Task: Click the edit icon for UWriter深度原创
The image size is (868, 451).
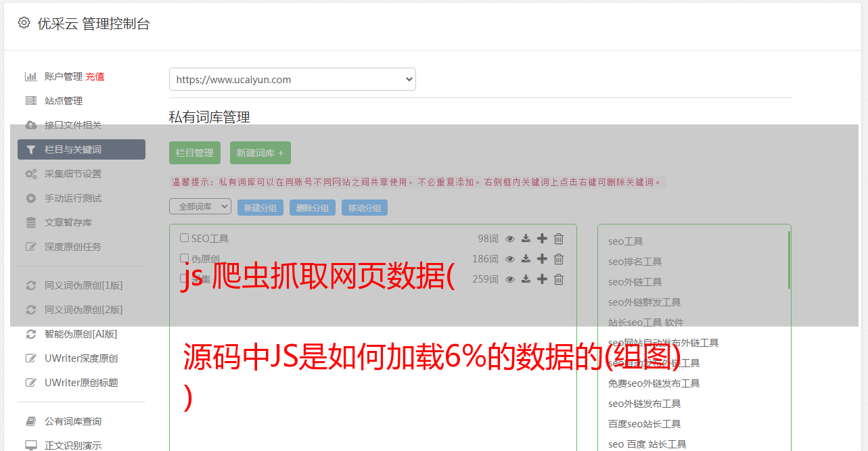Action: point(31,358)
